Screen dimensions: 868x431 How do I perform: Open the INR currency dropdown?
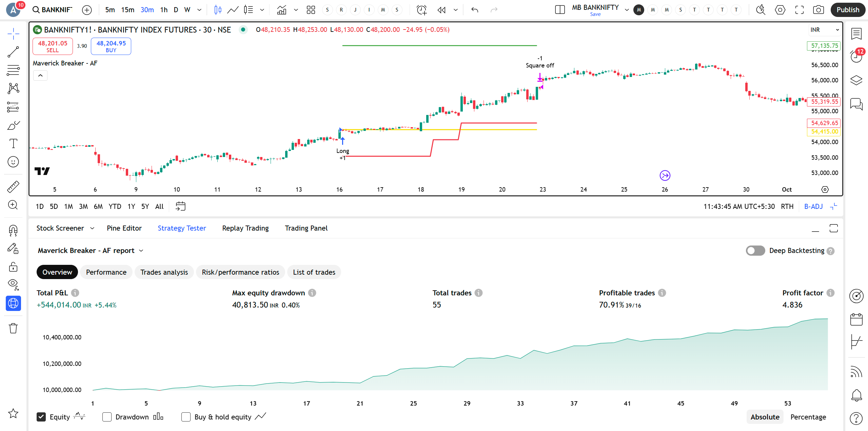pyautogui.click(x=825, y=30)
